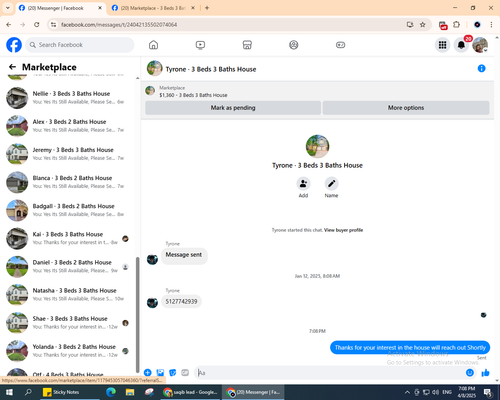Click the Name edit pencil icon
500x400 pixels.
click(x=331, y=184)
